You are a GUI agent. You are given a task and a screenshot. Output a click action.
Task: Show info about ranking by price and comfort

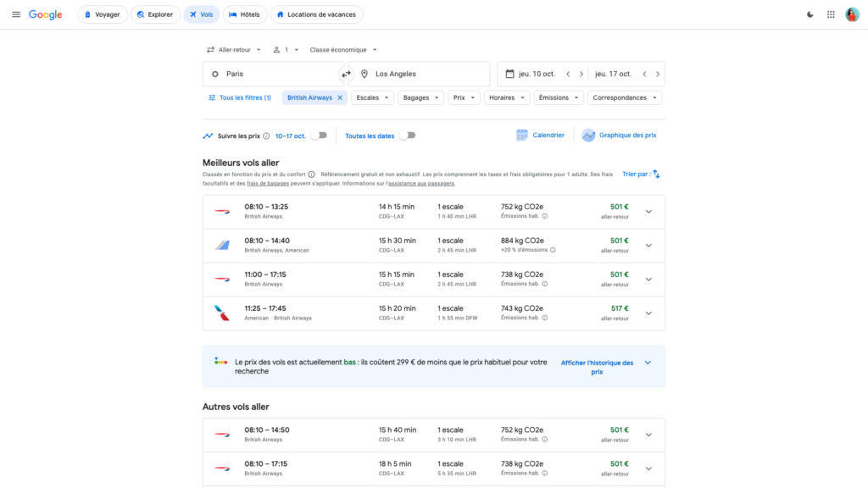click(x=312, y=175)
